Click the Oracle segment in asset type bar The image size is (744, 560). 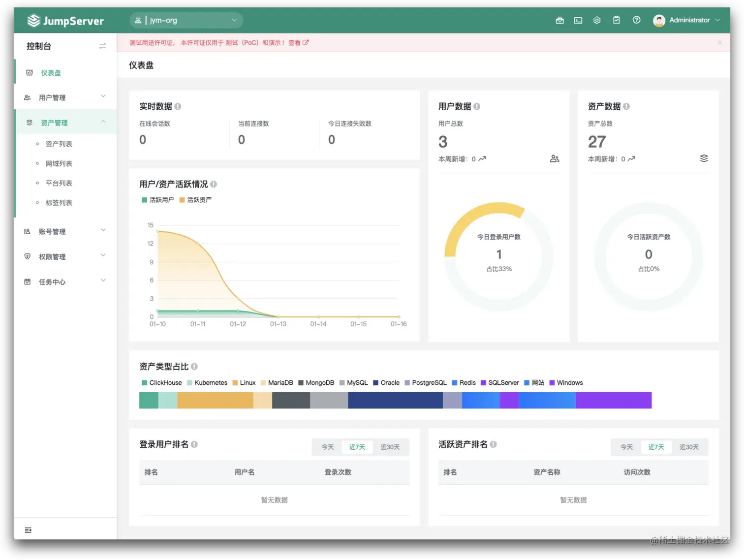(x=396, y=400)
